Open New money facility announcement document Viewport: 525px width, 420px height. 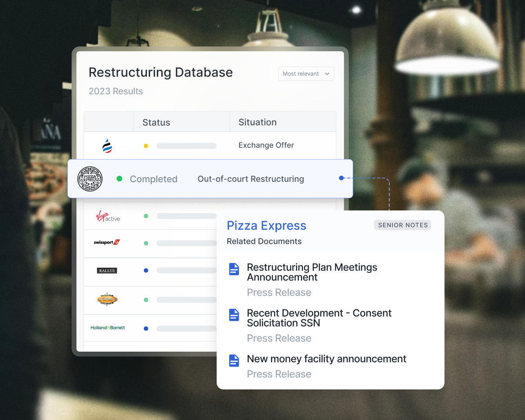(x=326, y=359)
